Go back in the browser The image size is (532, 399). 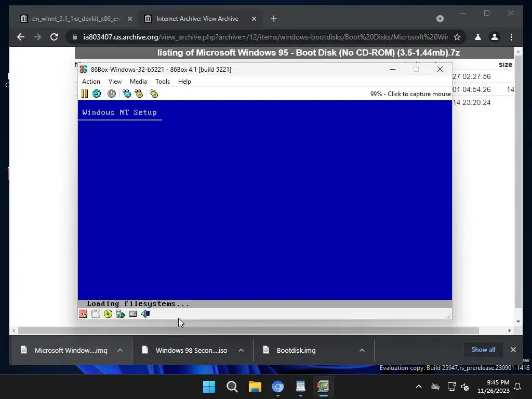[21, 37]
